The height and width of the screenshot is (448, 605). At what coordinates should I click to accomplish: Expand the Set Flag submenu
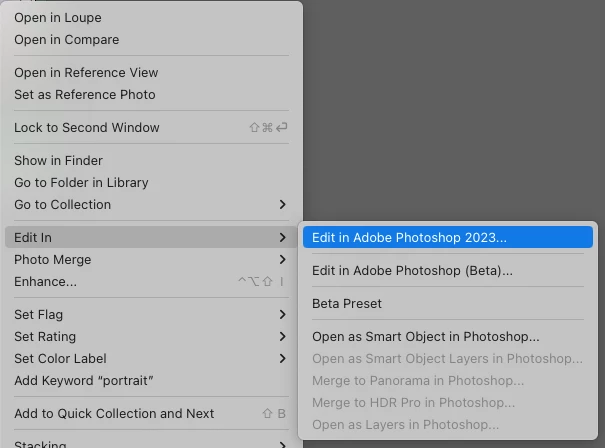tap(151, 314)
